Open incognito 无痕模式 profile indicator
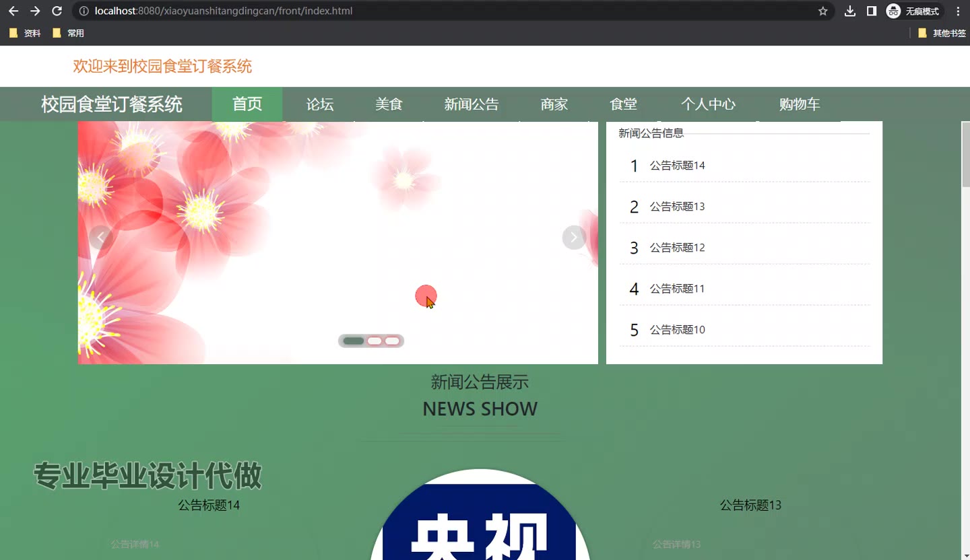Image resolution: width=970 pixels, height=560 pixels. [913, 11]
